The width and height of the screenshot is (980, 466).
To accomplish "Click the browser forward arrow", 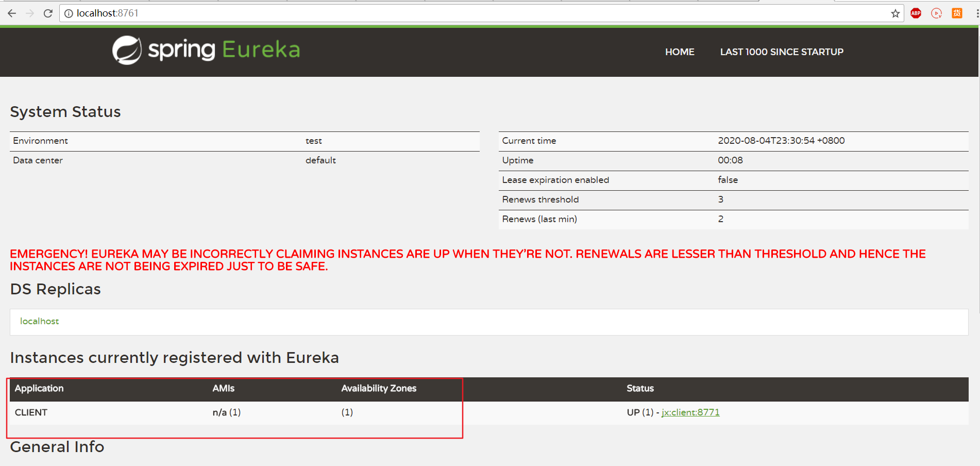I will pyautogui.click(x=30, y=13).
